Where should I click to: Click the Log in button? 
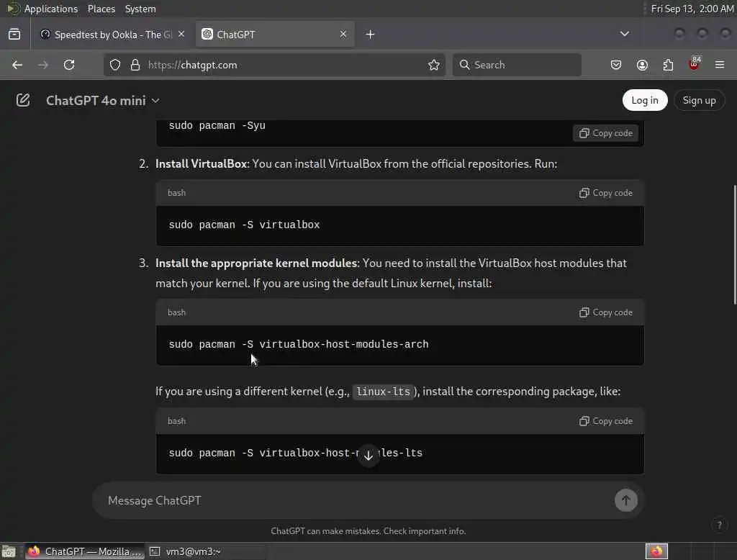644,100
